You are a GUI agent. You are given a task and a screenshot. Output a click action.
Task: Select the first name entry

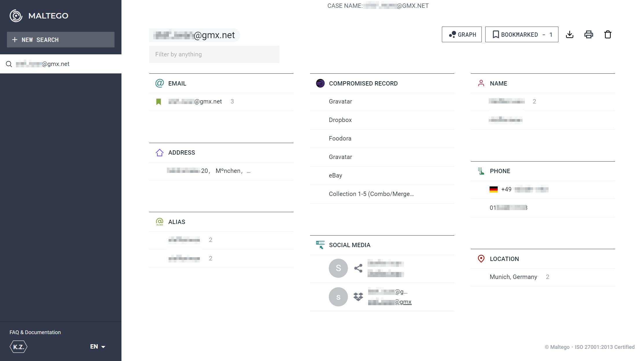coord(543,102)
